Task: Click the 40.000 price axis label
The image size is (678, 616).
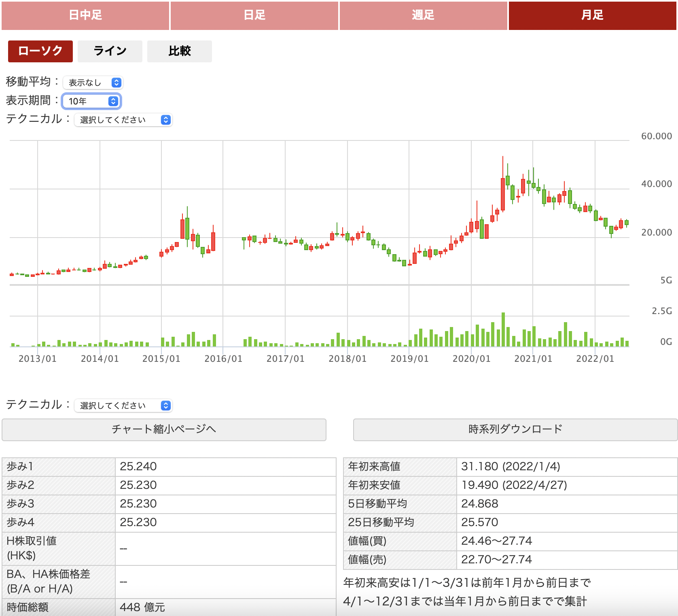Action: coord(657,184)
